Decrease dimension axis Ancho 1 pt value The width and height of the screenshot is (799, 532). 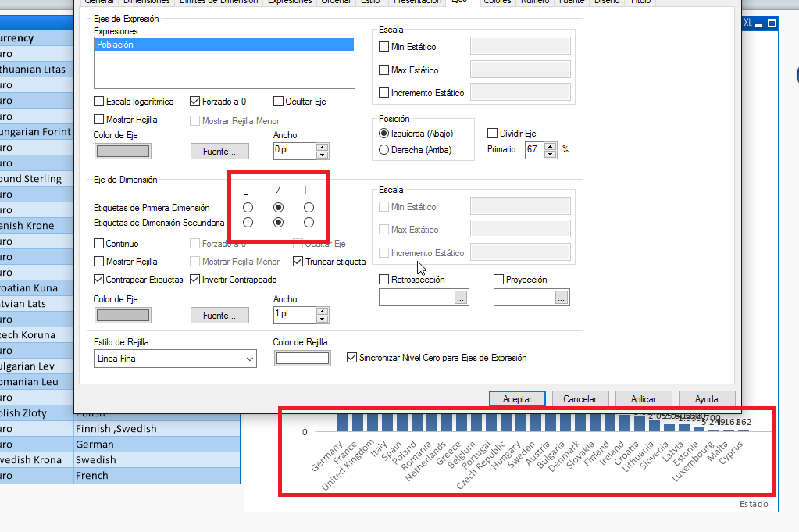(x=322, y=319)
